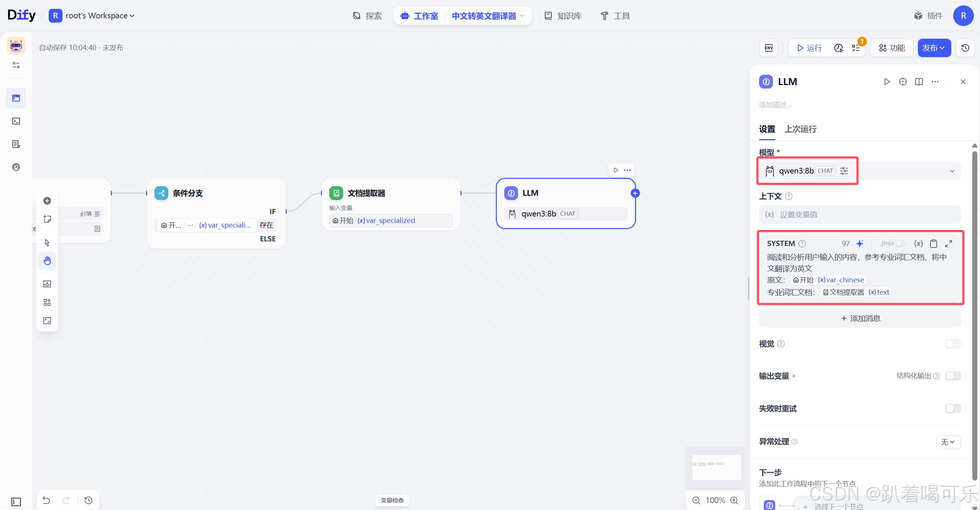Toggle the Jinja switch in SYSTEM prompt
This screenshot has width=980, height=510.
[901, 244]
